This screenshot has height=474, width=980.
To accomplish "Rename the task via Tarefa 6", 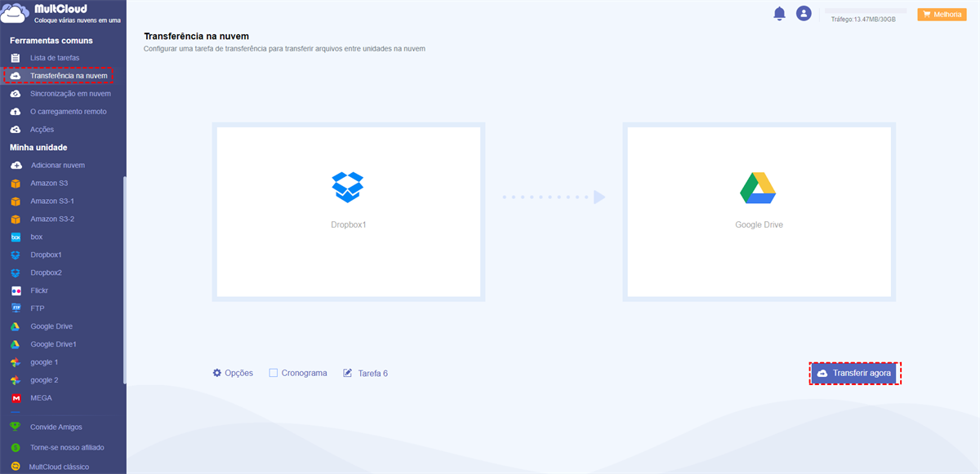I will point(372,373).
